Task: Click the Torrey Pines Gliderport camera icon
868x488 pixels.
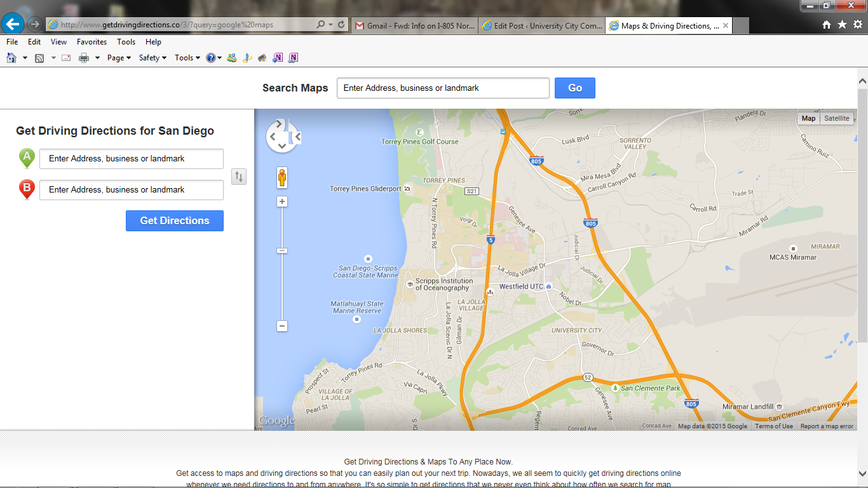Action: (407, 189)
